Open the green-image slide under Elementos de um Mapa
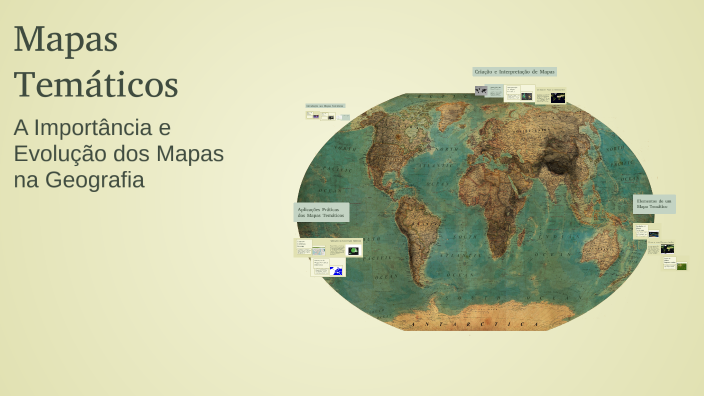Viewport: 704px width, 396px height. (x=675, y=263)
